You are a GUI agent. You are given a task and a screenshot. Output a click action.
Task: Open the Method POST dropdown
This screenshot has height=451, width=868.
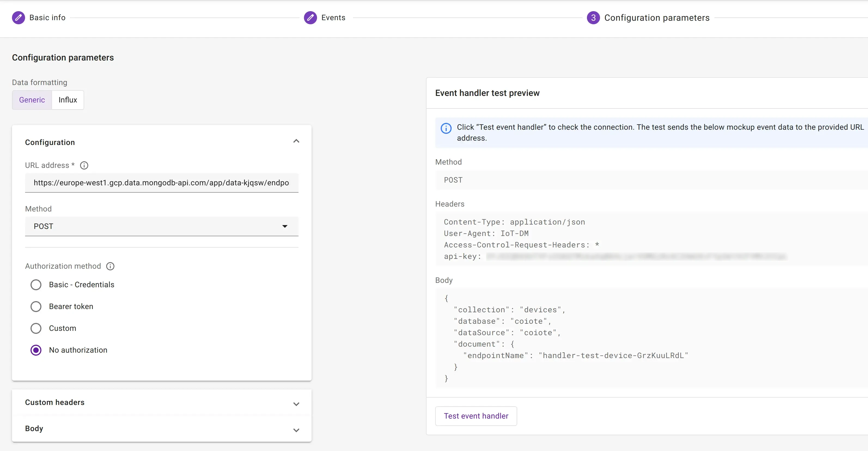click(x=162, y=226)
